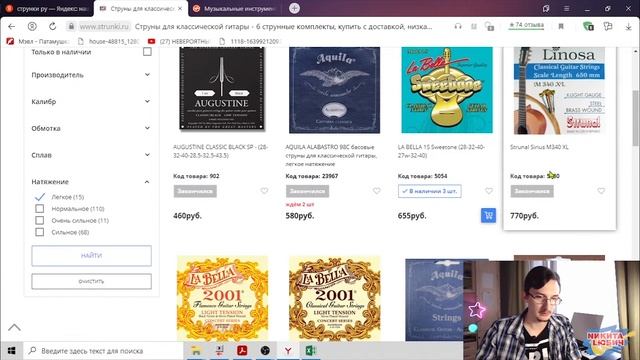The image size is (640, 360).
Task: Open the round dark taskbar app icon
Action: [x=265, y=351]
